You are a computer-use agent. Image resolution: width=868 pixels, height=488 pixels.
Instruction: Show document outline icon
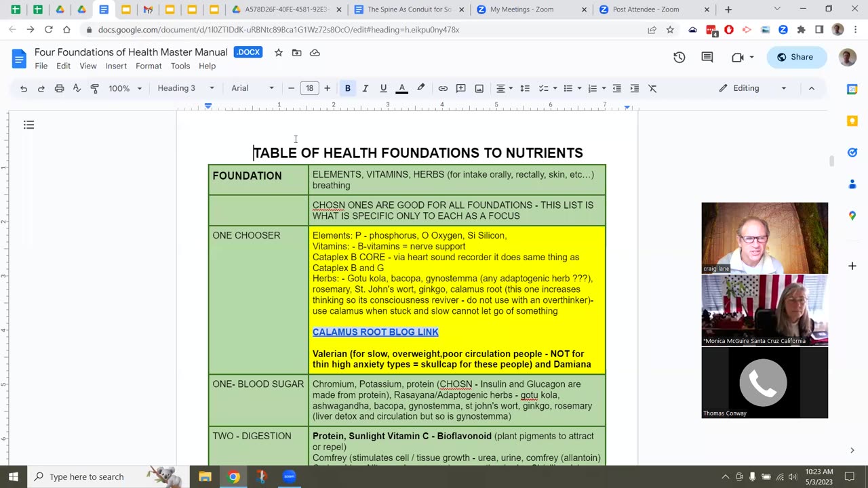click(28, 125)
